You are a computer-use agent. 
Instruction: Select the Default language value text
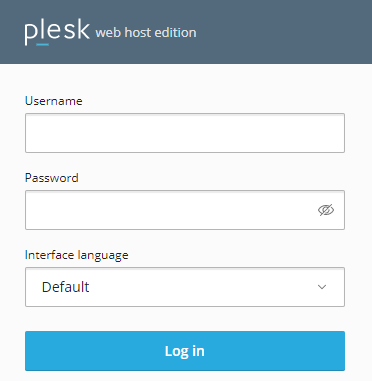(65, 287)
